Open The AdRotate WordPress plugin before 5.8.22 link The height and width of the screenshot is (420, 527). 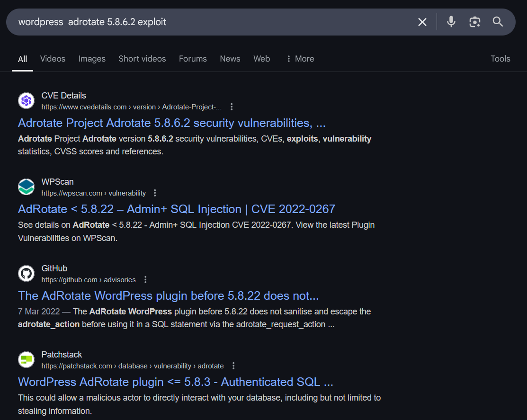click(x=169, y=295)
